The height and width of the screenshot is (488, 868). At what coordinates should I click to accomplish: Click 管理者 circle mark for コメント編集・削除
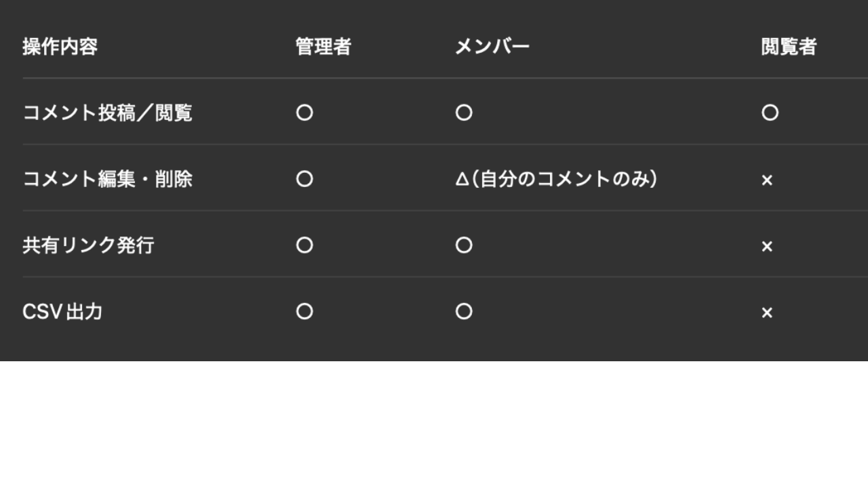(304, 179)
